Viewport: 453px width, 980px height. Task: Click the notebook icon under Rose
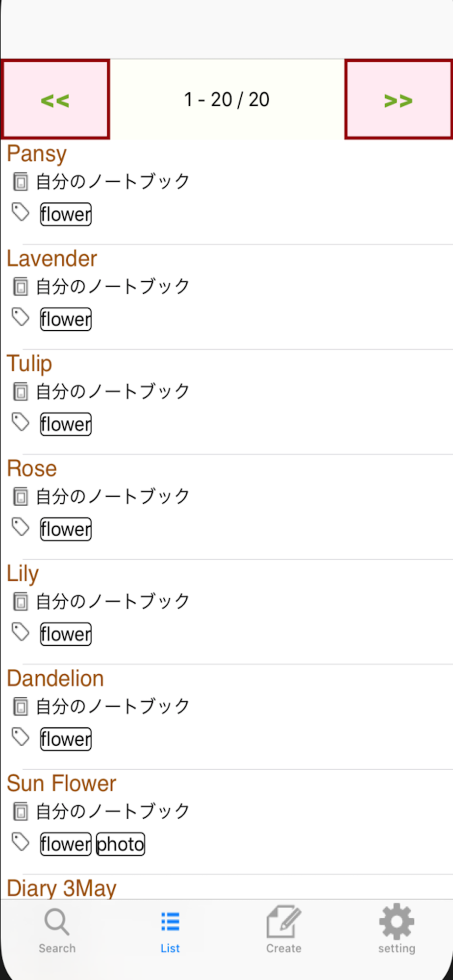21,496
